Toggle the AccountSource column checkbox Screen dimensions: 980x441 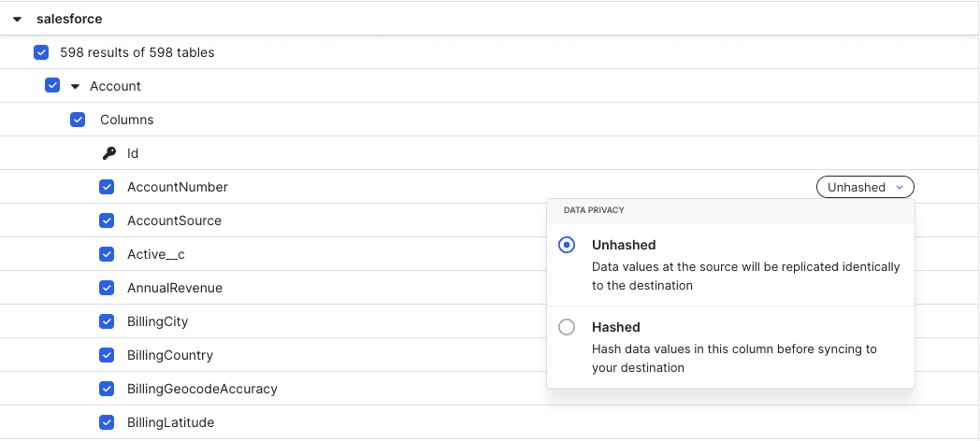[107, 220]
